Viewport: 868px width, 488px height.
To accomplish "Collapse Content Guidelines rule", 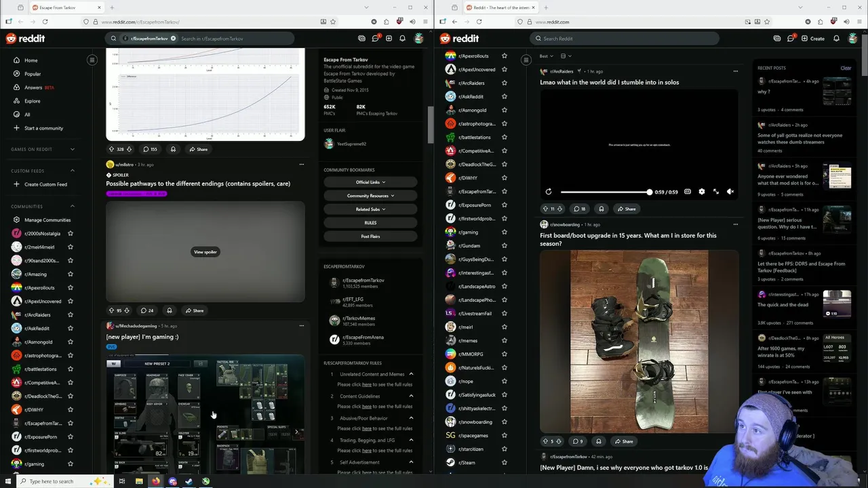I will [411, 396].
